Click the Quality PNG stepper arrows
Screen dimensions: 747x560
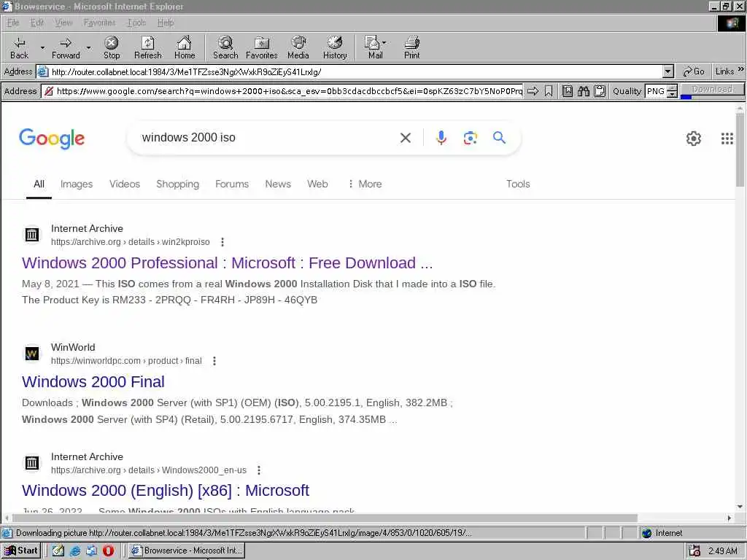[x=672, y=91]
